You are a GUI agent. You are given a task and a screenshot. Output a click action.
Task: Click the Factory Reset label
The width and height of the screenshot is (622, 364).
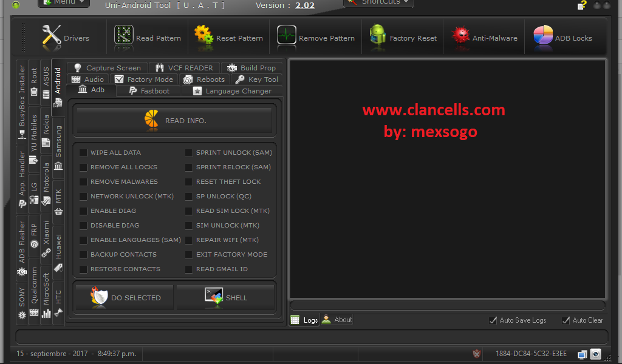point(413,38)
